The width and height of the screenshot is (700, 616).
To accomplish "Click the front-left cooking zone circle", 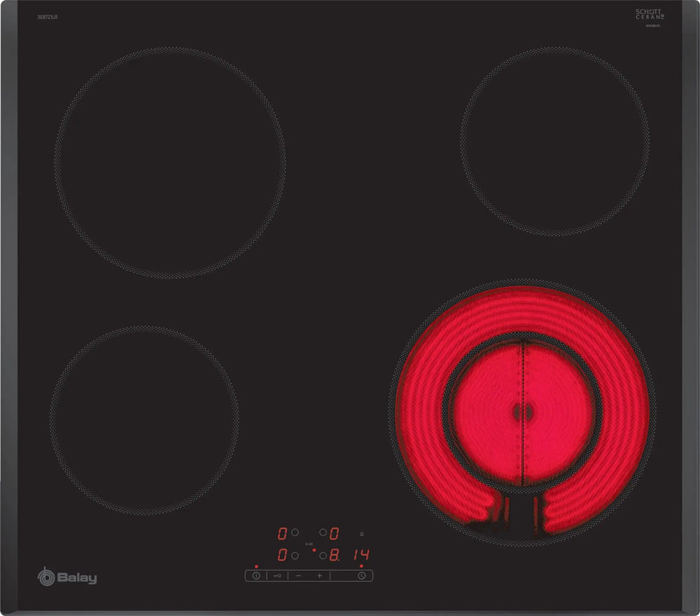I will coord(143,421).
